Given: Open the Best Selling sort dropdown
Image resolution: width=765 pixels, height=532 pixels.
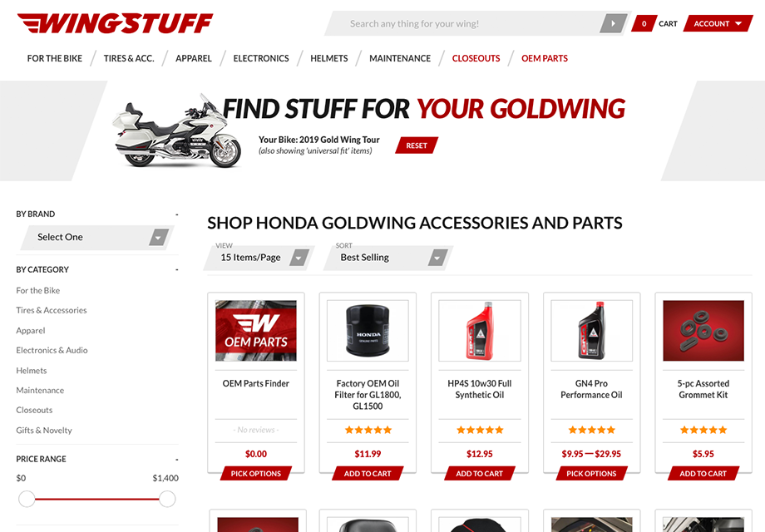Looking at the screenshot, I should 388,258.
